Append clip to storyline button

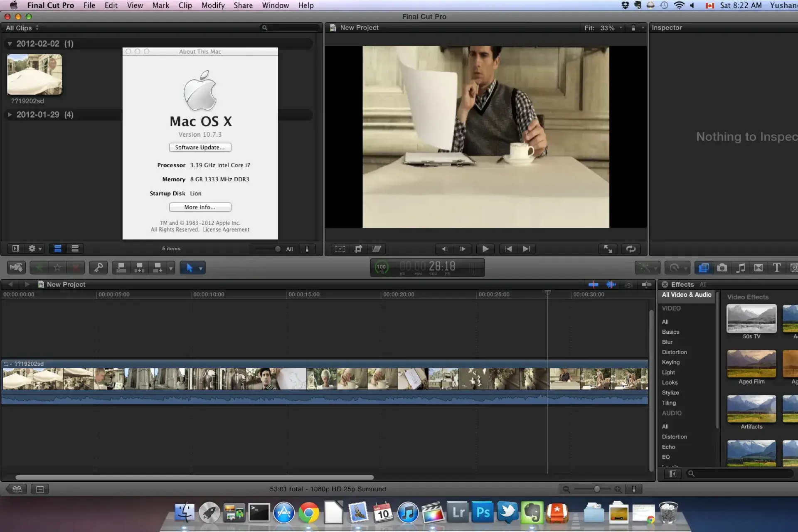(158, 268)
